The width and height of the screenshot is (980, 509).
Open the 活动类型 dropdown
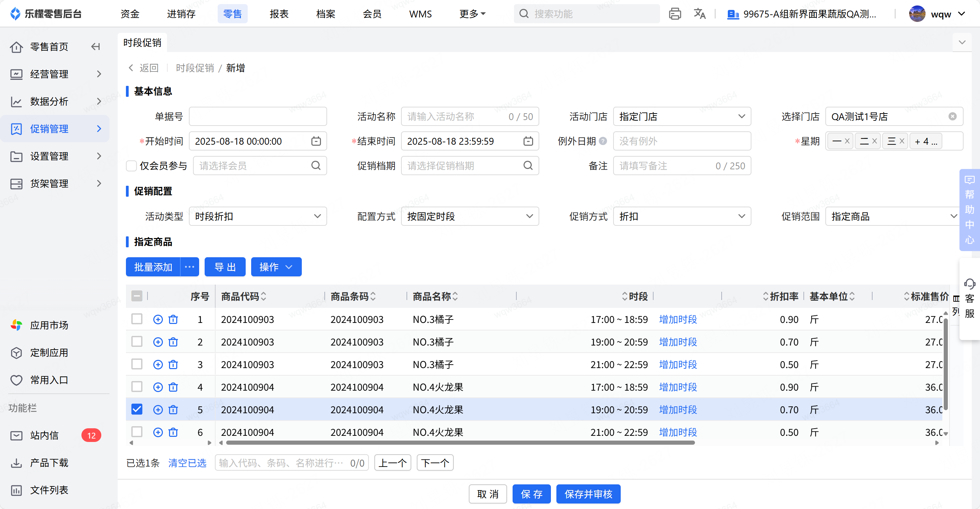pyautogui.click(x=258, y=217)
